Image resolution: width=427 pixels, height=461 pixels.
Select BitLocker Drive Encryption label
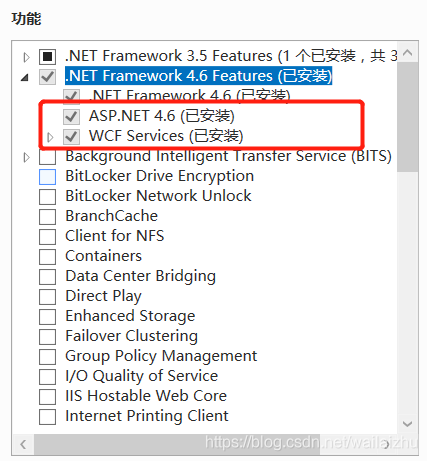pos(160,176)
